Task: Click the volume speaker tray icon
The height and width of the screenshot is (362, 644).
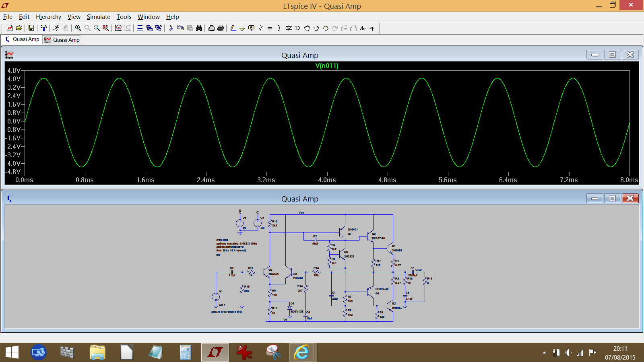Action: 568,353
